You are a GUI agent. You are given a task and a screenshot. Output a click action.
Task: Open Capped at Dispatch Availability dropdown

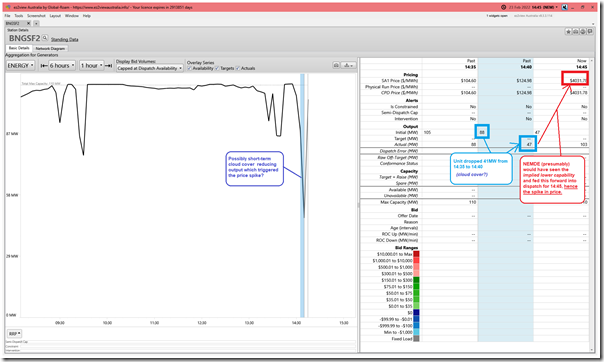[150, 68]
